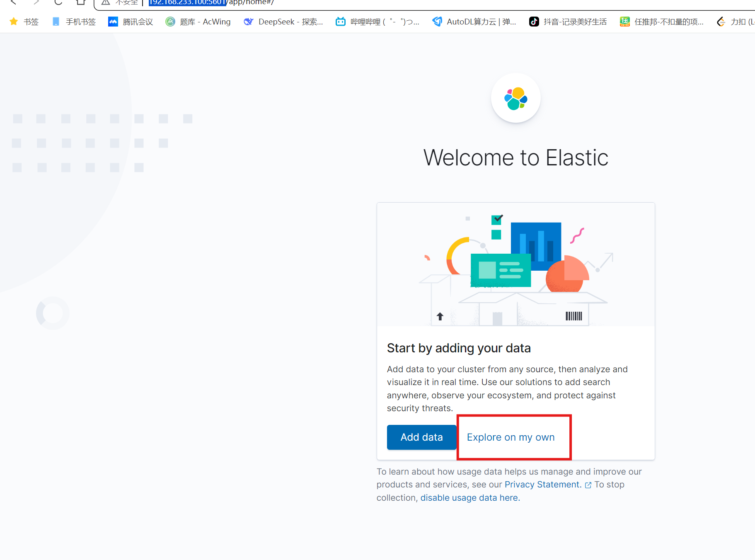The height and width of the screenshot is (560, 755).
Task: Open the AutoDL算力云 bookmark
Action: click(474, 22)
